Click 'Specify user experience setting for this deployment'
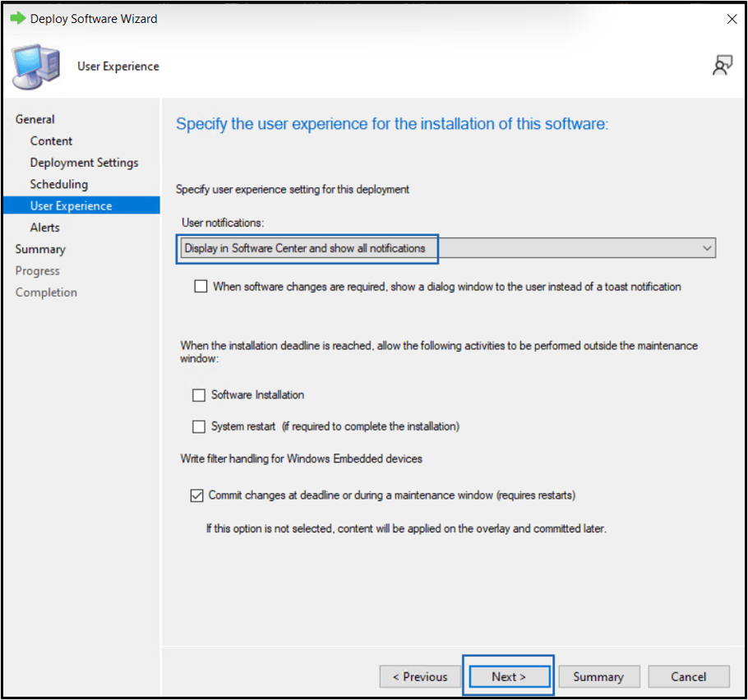Viewport: 748px width, 700px height. click(293, 189)
